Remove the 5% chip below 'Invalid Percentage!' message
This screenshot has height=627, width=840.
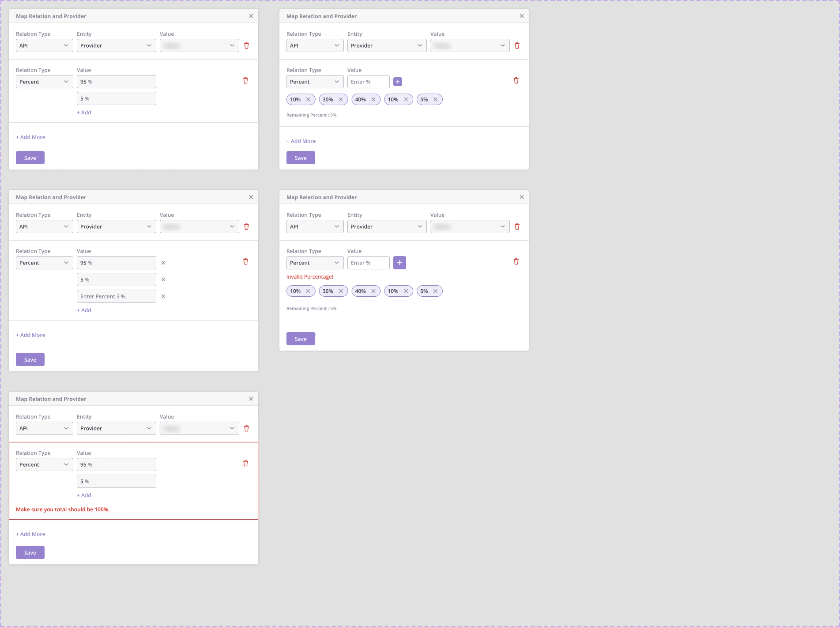tap(435, 291)
